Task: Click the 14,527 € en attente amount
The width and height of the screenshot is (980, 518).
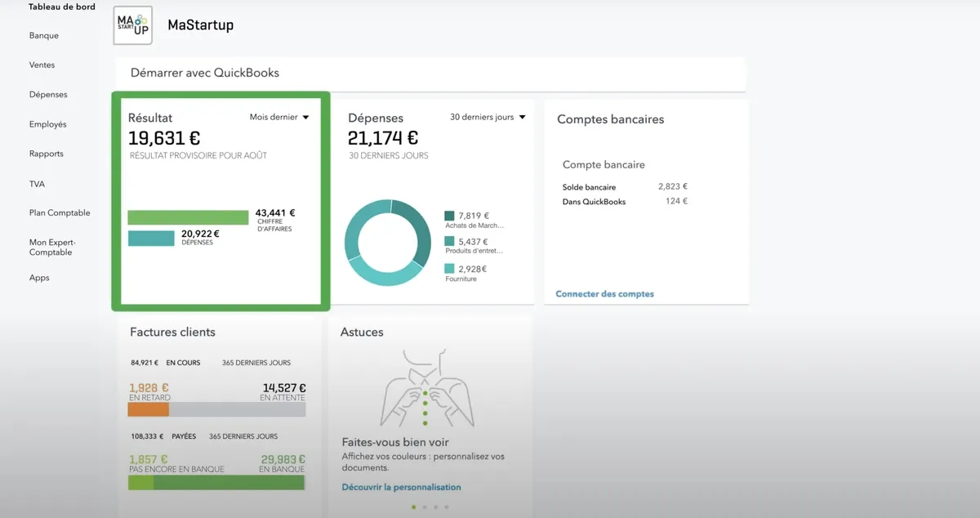Action: pyautogui.click(x=284, y=388)
